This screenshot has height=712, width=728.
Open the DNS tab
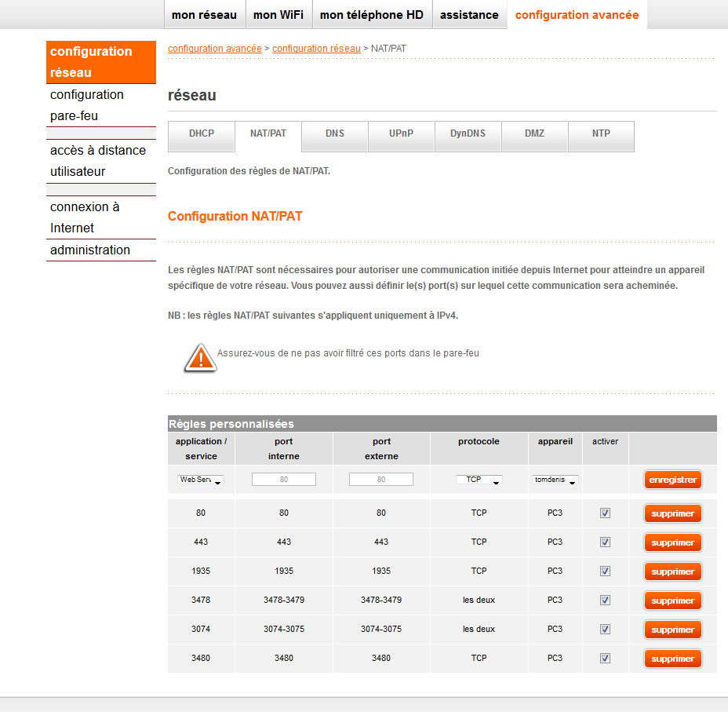tap(335, 134)
